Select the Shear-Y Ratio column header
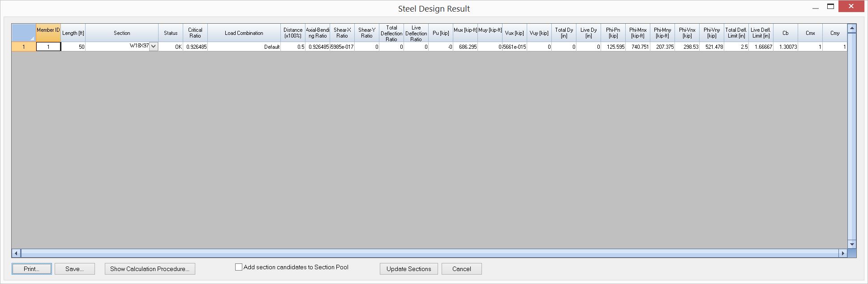The width and height of the screenshot is (868, 284). (x=367, y=33)
